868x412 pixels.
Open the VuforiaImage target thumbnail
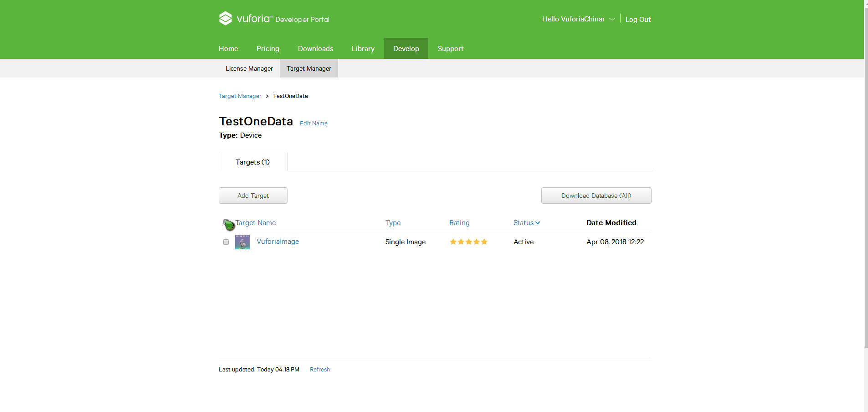(242, 242)
